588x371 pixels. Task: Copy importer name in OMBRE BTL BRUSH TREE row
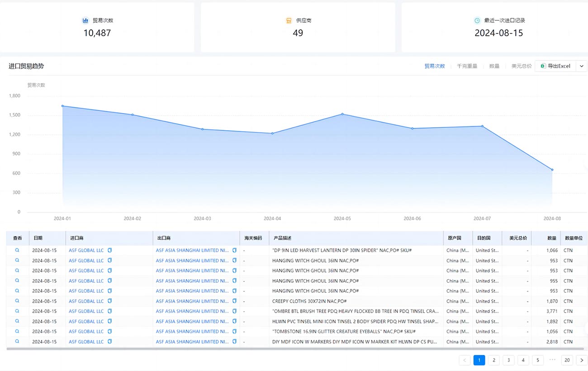[x=109, y=311]
